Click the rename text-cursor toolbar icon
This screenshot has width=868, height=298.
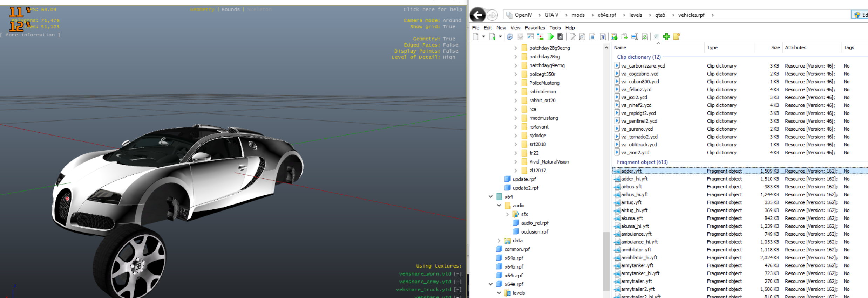click(635, 37)
